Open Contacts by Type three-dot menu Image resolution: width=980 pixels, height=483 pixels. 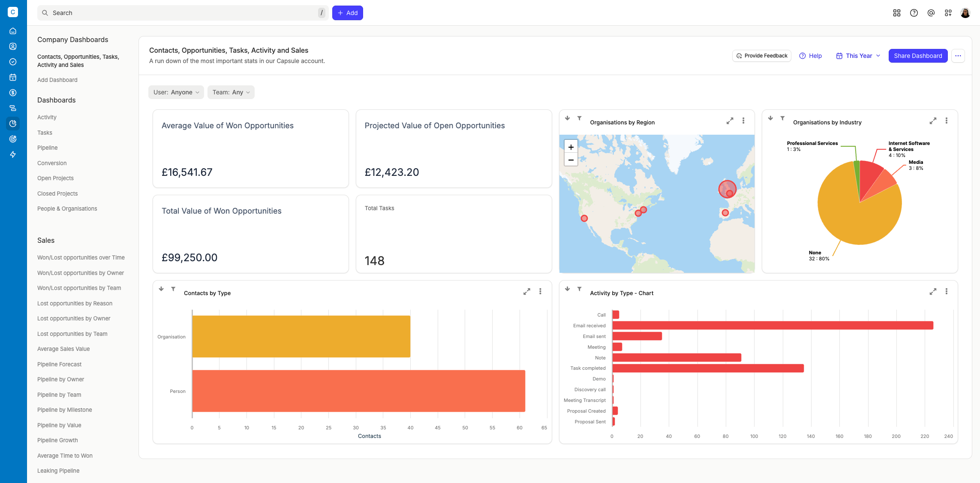click(x=540, y=292)
